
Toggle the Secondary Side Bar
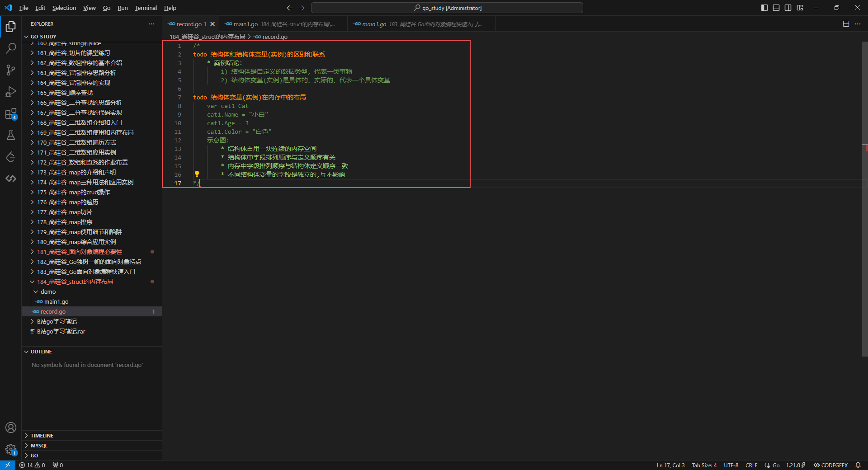788,8
